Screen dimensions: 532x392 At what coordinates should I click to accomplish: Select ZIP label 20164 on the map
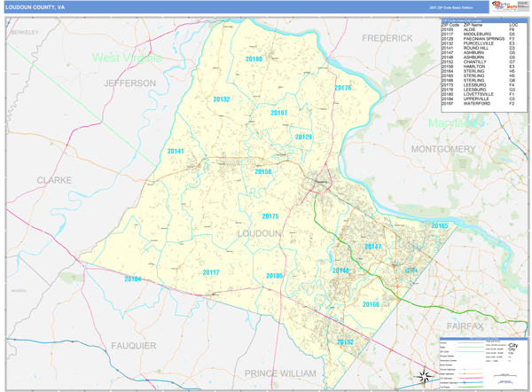pos(411,270)
